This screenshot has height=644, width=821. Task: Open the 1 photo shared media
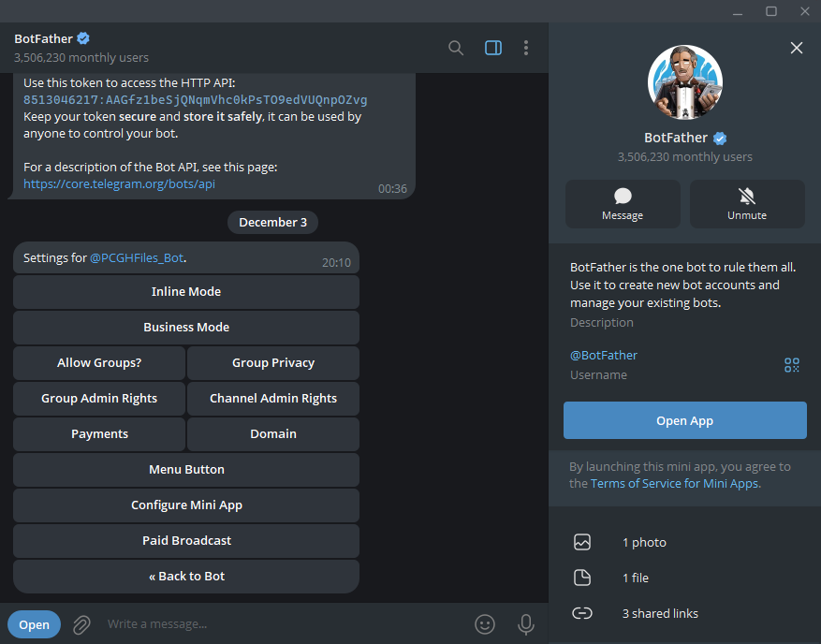(x=644, y=542)
